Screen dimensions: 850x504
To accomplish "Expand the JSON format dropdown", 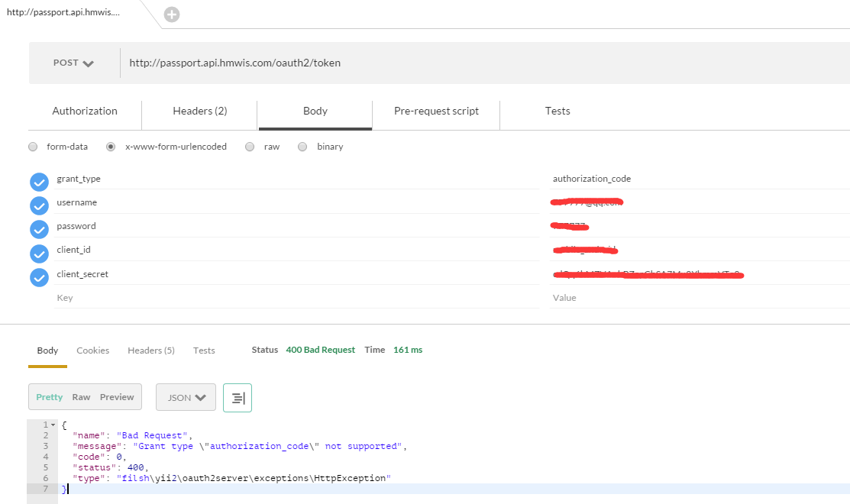I will pyautogui.click(x=186, y=398).
